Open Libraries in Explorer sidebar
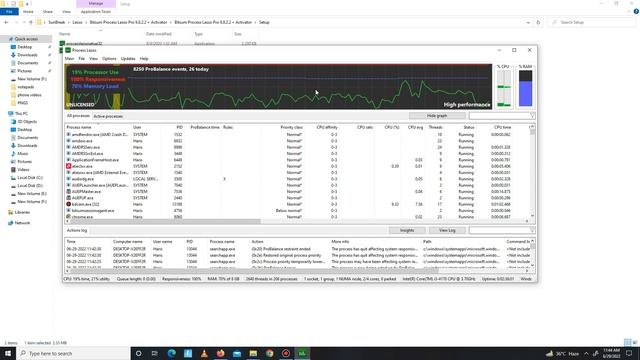 tap(22, 212)
